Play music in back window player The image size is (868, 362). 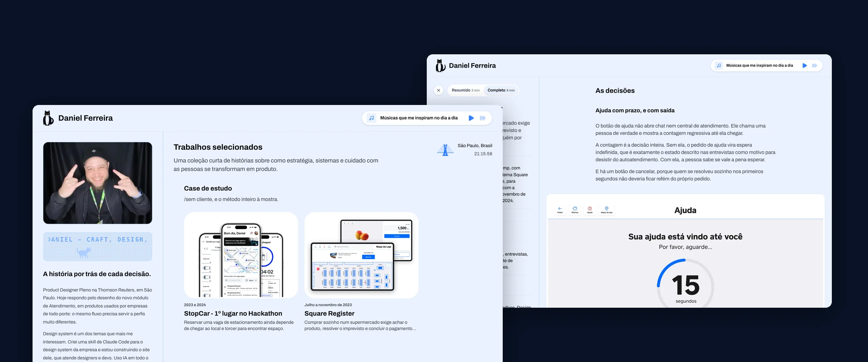[x=804, y=66]
